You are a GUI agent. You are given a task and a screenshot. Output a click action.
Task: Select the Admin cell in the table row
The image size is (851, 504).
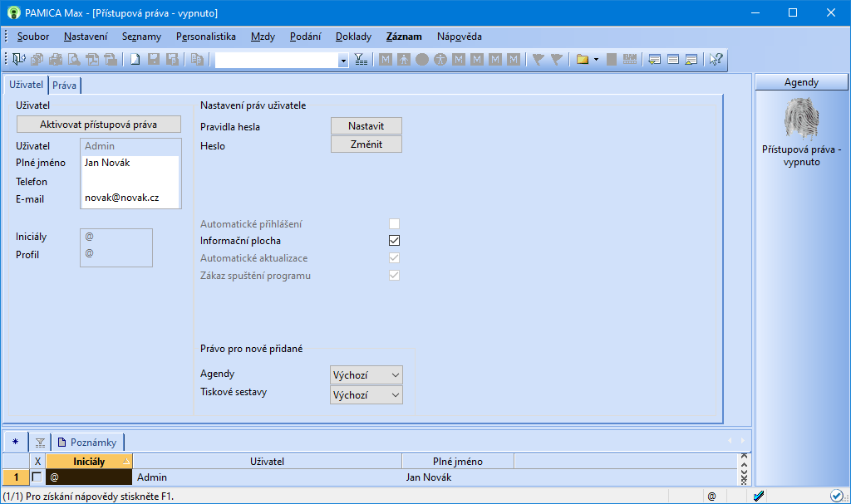(x=267, y=477)
